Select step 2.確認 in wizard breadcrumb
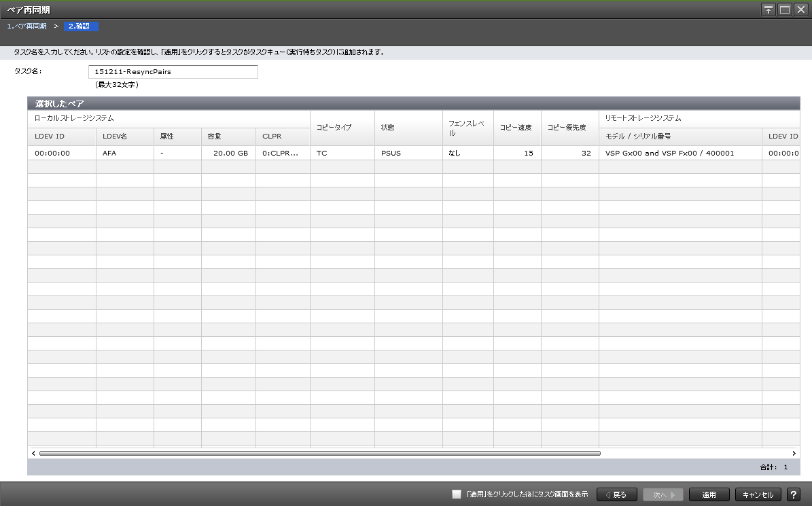 point(81,26)
